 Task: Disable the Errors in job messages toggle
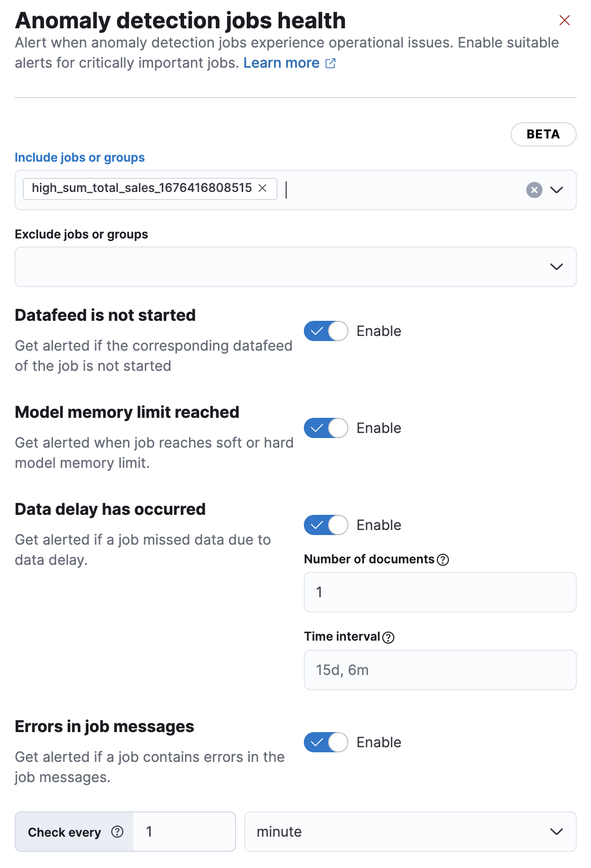326,743
